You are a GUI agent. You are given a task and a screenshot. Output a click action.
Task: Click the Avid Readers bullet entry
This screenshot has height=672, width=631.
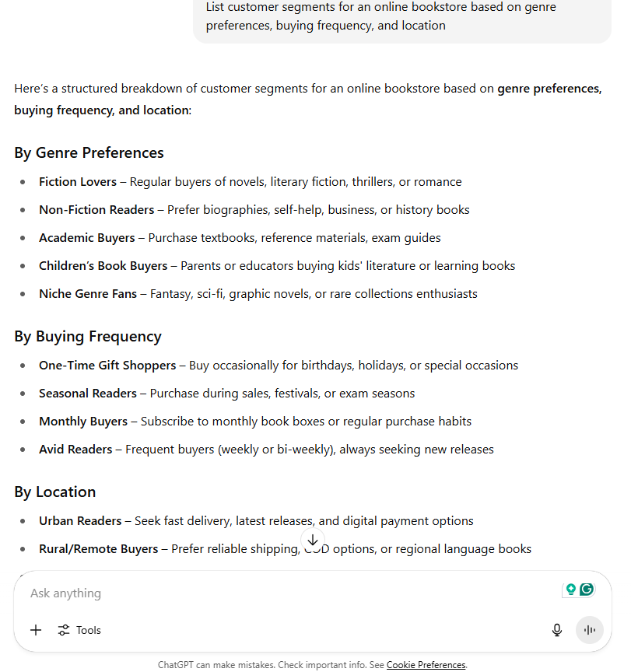coord(75,449)
